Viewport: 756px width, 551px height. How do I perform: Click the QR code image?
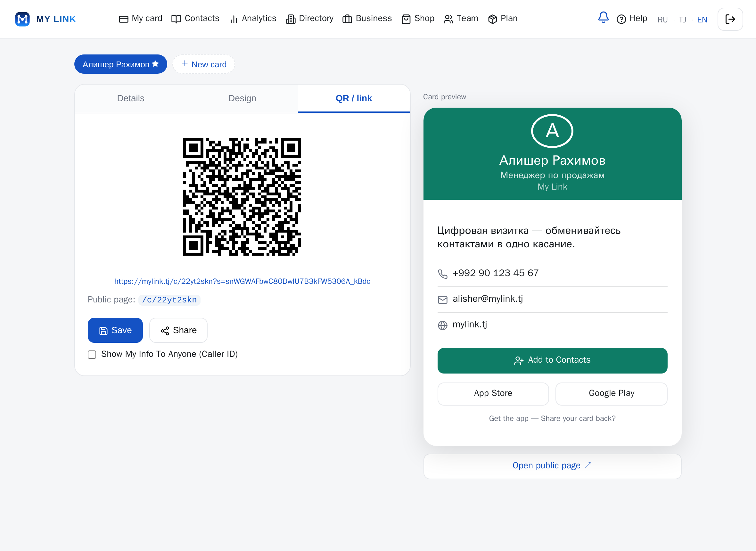pos(242,197)
